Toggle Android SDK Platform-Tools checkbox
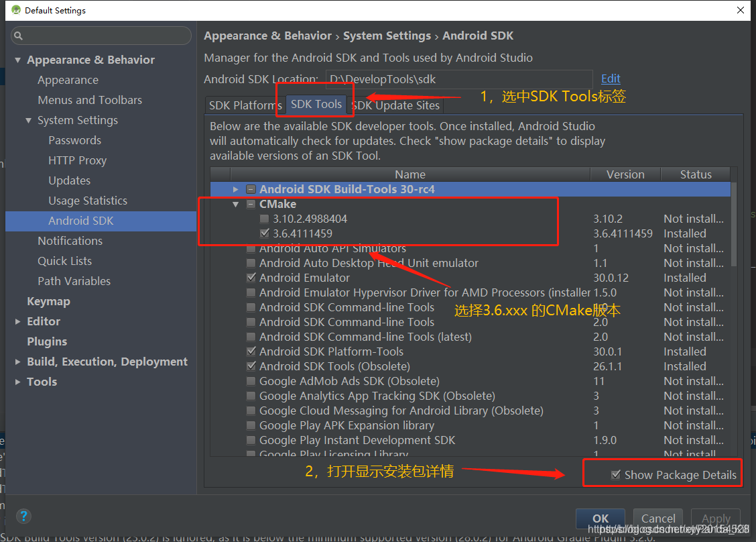 tap(251, 352)
